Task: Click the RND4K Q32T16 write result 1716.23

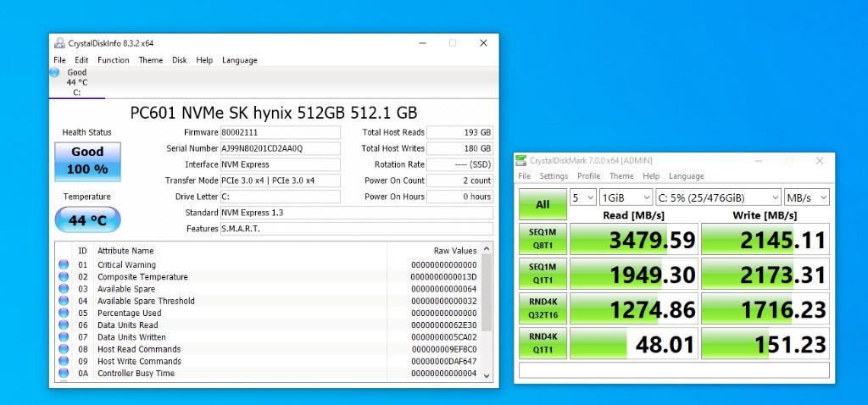Action: [765, 308]
